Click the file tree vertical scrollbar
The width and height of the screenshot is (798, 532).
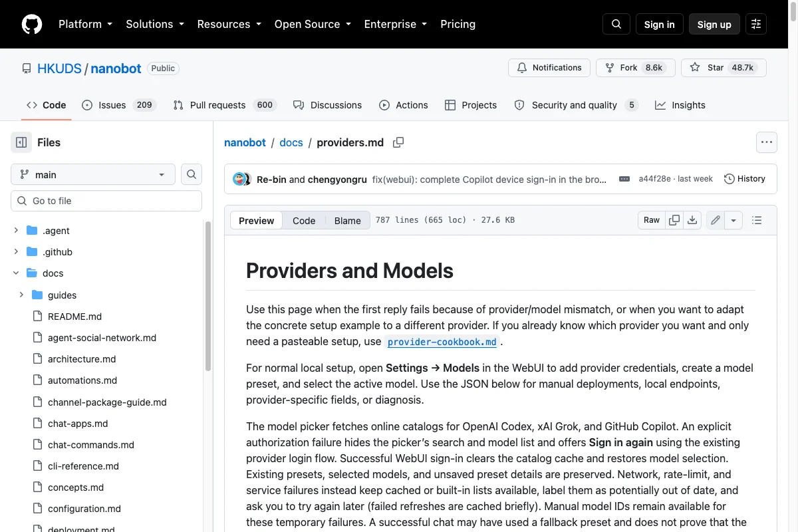pos(208,296)
